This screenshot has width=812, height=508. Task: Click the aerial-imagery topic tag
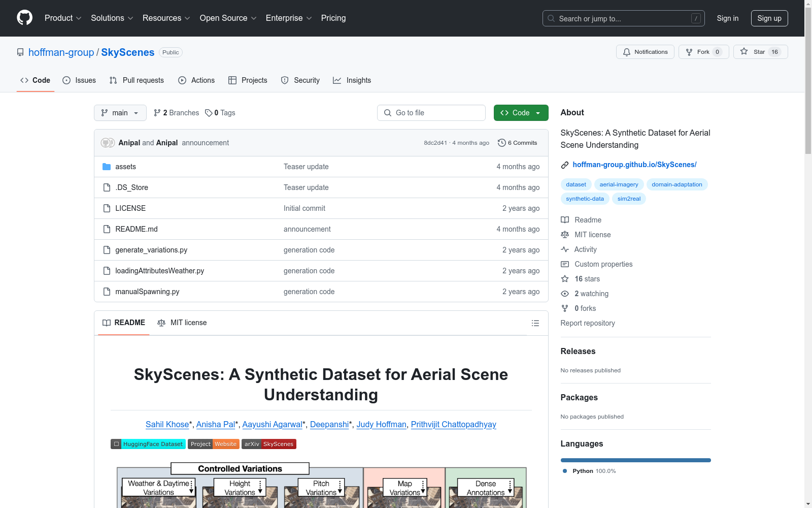pyautogui.click(x=619, y=184)
